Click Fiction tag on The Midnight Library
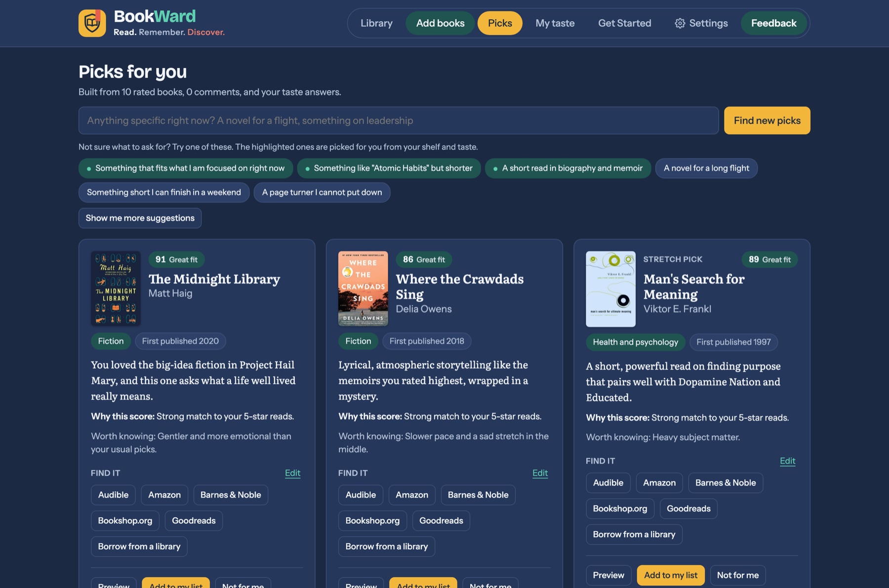This screenshot has width=889, height=588. click(111, 341)
